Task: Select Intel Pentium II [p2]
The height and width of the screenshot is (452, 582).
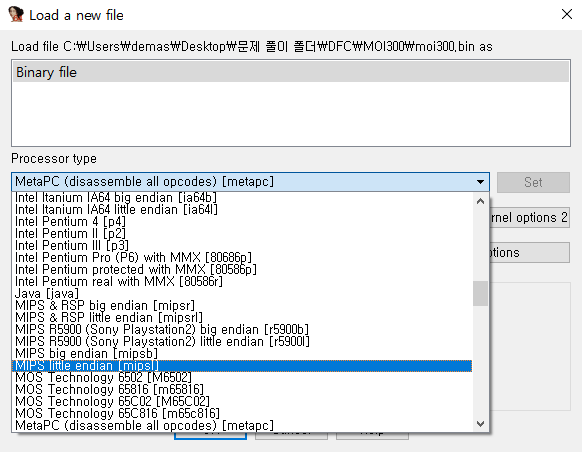Action: [x=243, y=233]
